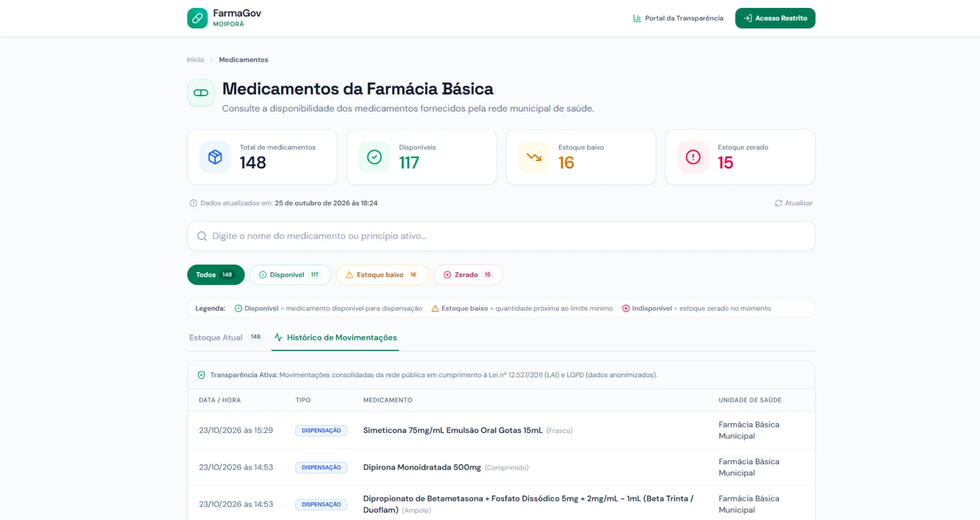Click the checkmark icon in Disponíveis card
980x520 pixels.
tap(374, 157)
